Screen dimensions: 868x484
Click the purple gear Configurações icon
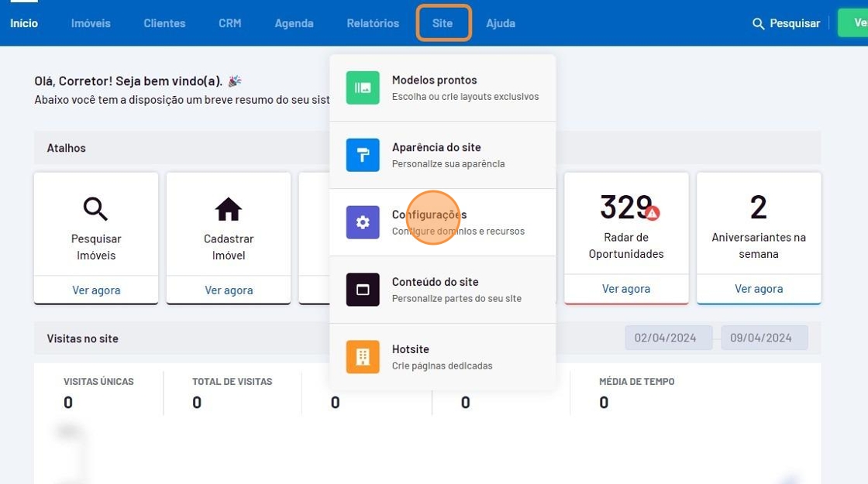[363, 222]
